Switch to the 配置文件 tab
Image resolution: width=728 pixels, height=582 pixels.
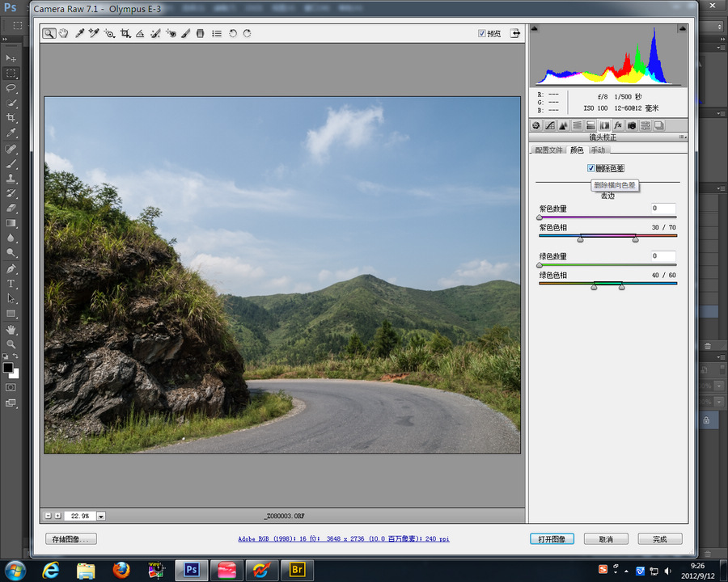point(548,150)
